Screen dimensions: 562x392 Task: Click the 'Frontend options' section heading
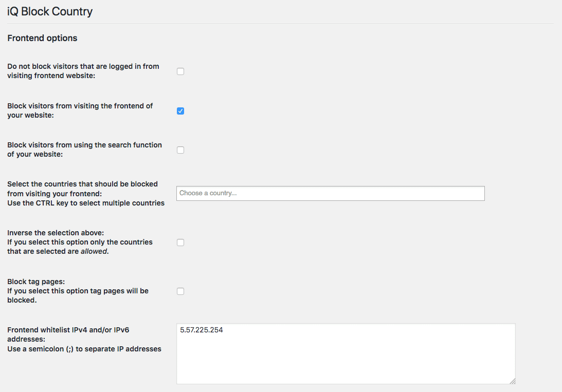pyautogui.click(x=42, y=38)
